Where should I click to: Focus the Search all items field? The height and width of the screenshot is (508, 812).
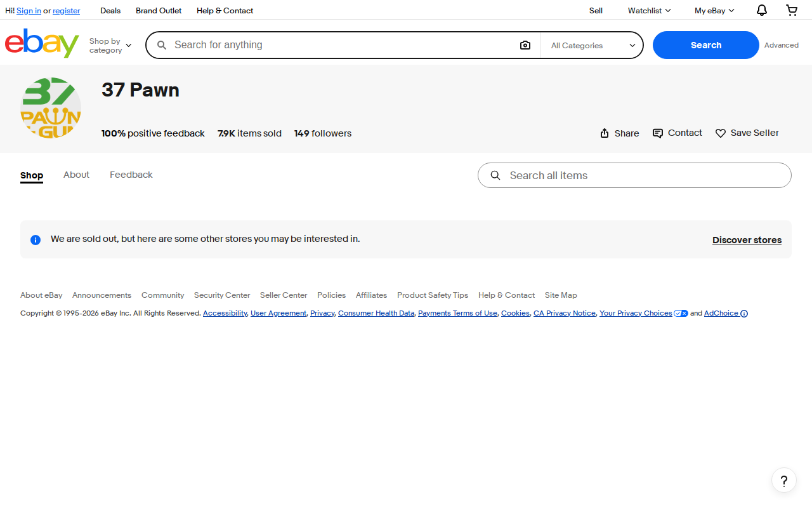point(634,175)
